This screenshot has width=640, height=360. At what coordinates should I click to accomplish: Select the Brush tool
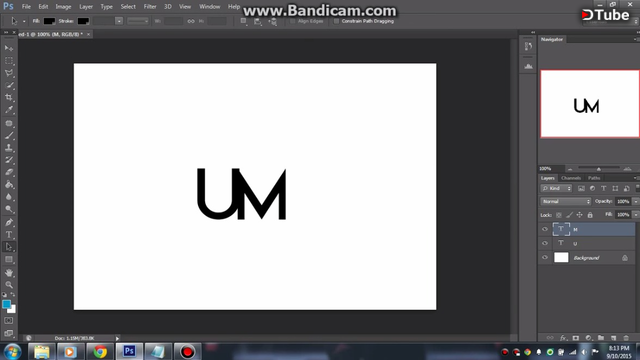point(9,136)
